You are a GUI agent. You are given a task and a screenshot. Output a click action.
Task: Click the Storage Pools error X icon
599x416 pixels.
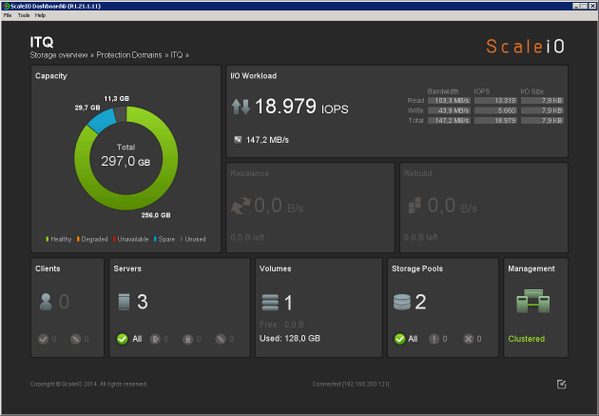[468, 339]
